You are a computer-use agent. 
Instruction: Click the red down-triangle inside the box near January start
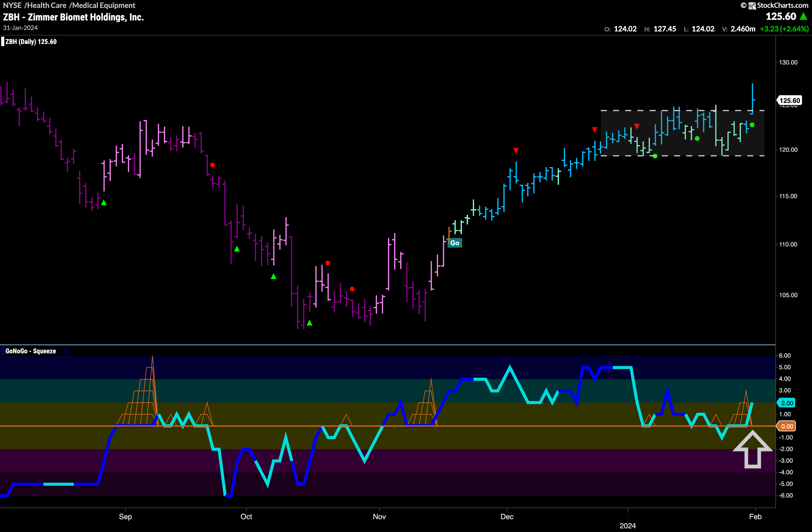[637, 126]
